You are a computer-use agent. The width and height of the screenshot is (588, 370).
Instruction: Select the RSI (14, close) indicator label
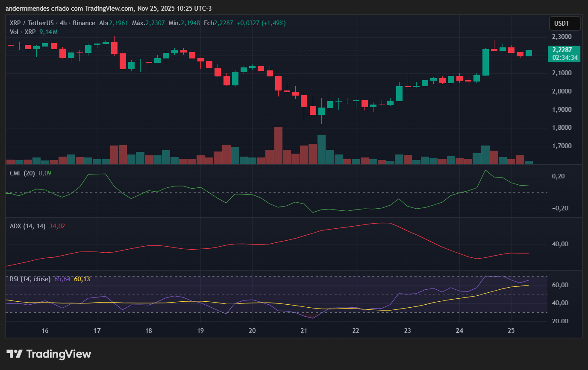29,279
